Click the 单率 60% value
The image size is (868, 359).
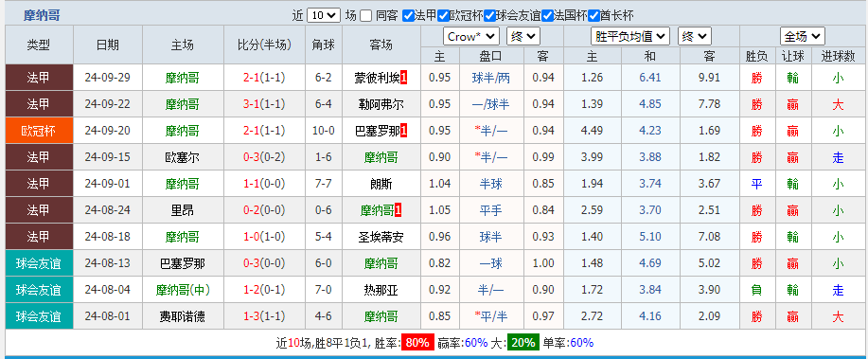click(x=581, y=342)
